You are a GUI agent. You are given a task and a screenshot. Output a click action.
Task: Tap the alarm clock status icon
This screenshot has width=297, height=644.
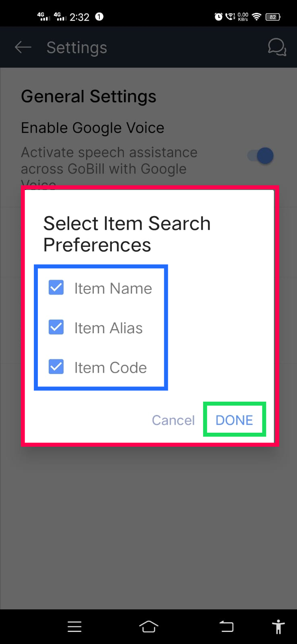[219, 17]
